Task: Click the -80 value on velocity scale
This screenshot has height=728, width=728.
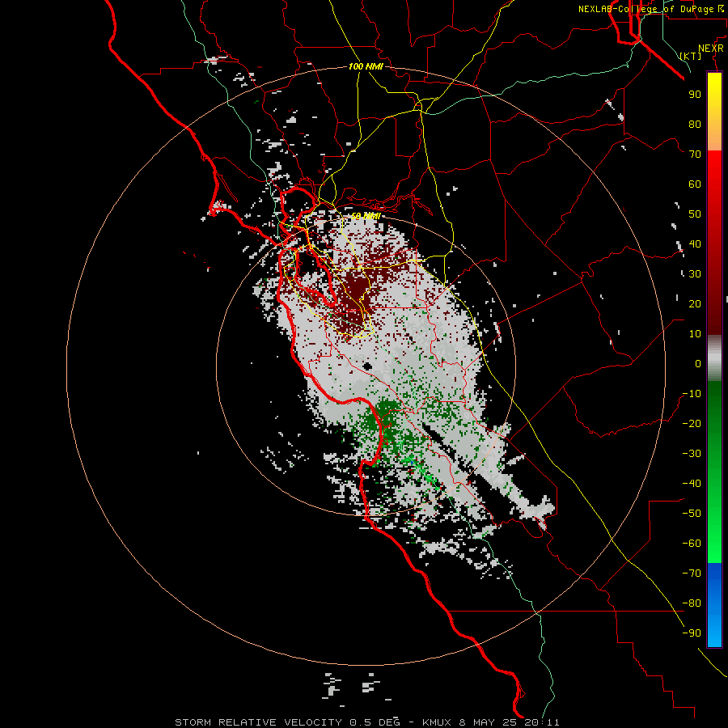Action: coord(692,603)
